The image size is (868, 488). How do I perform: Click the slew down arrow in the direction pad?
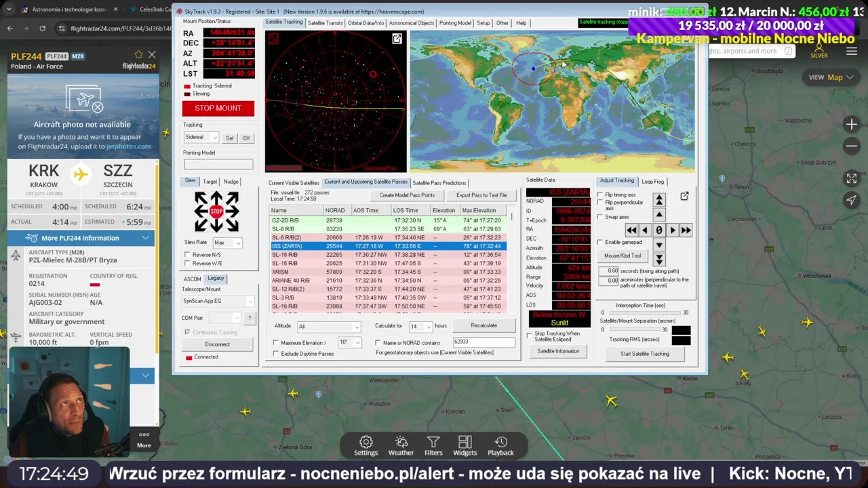(x=217, y=226)
